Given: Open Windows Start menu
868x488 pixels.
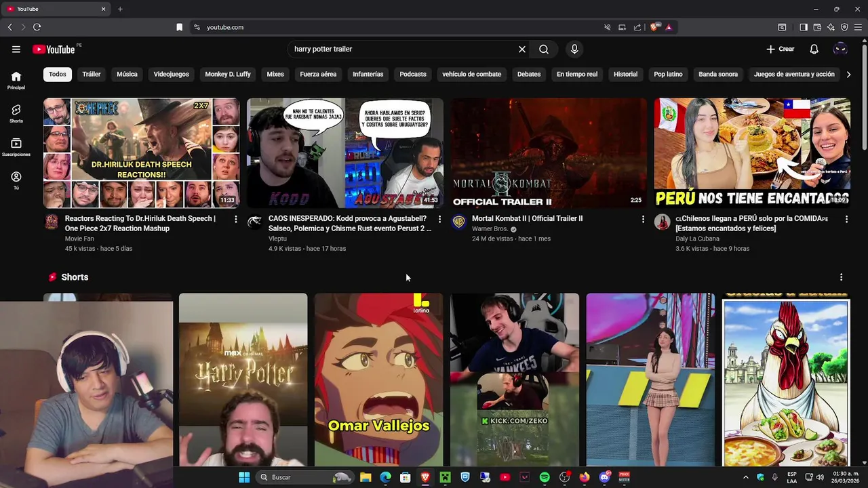Looking at the screenshot, I should click(244, 477).
